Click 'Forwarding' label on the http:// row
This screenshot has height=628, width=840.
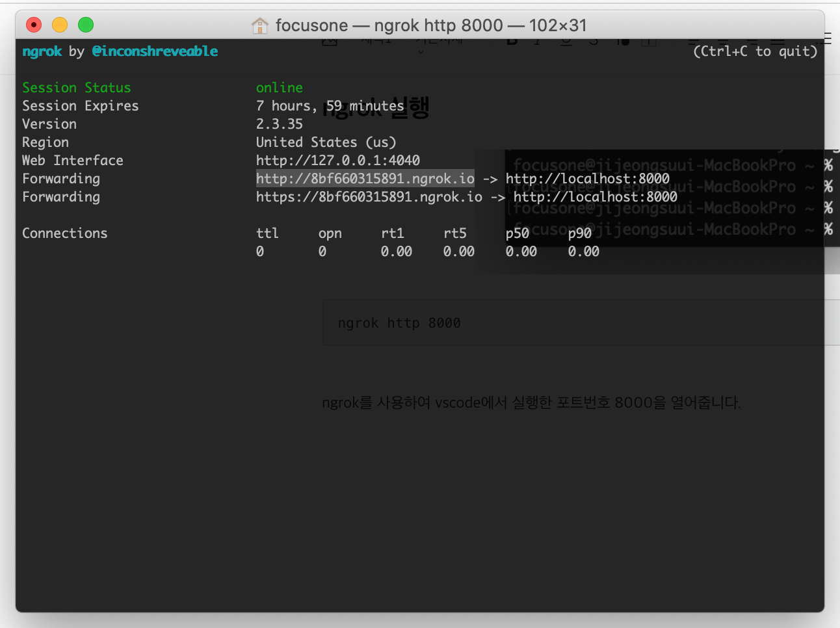(61, 179)
